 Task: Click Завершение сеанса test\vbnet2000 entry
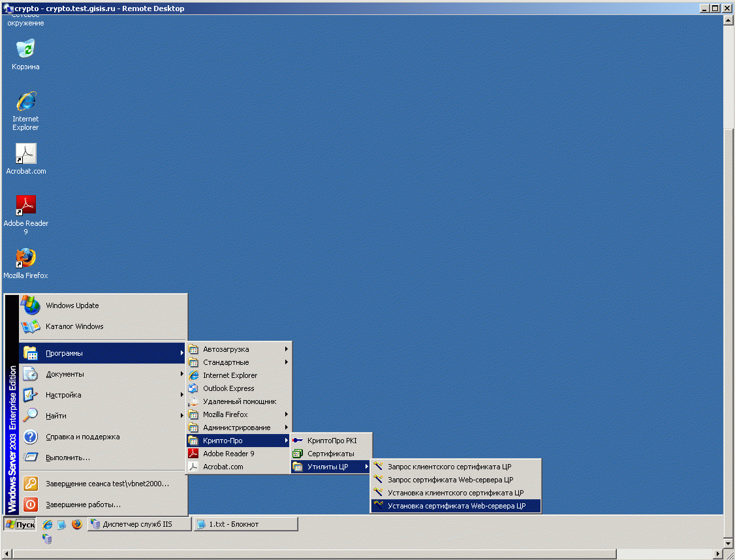103,484
